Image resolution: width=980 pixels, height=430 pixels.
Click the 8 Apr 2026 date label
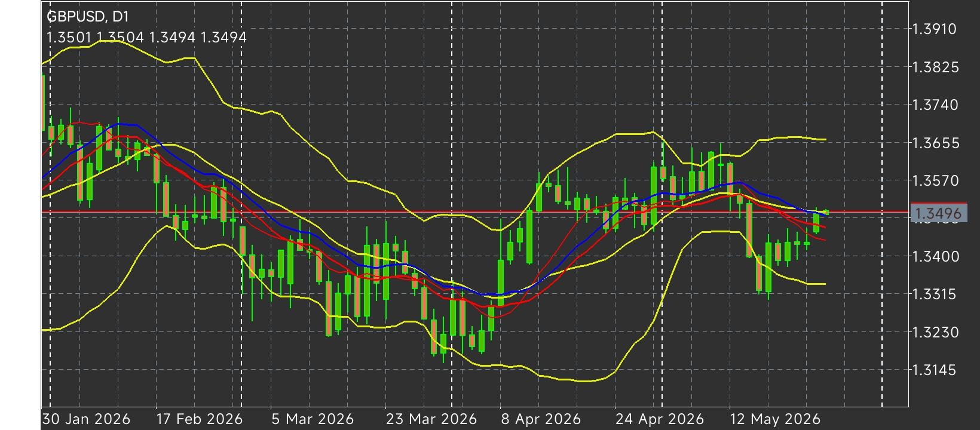click(541, 419)
